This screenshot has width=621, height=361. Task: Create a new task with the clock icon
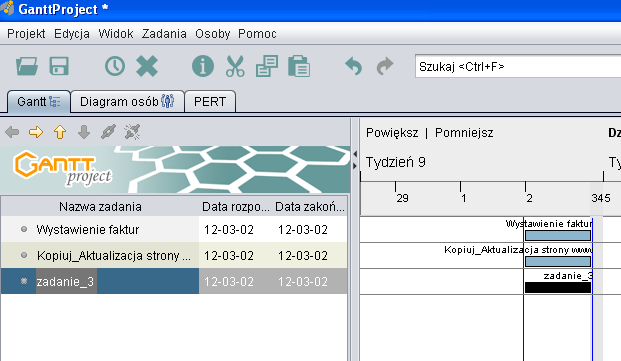point(115,66)
